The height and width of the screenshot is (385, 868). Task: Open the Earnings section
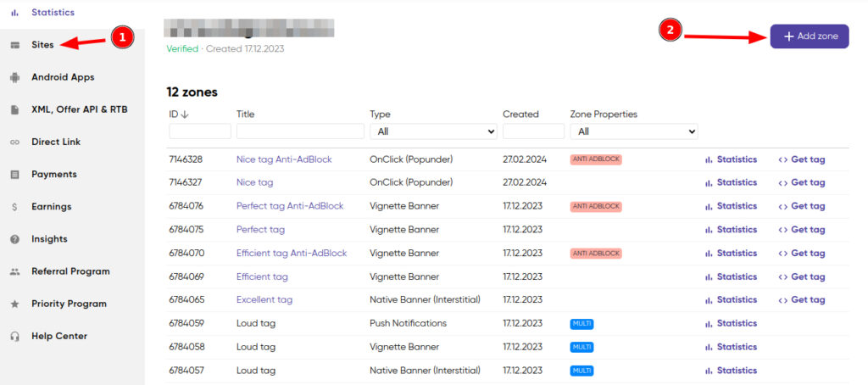coord(52,207)
